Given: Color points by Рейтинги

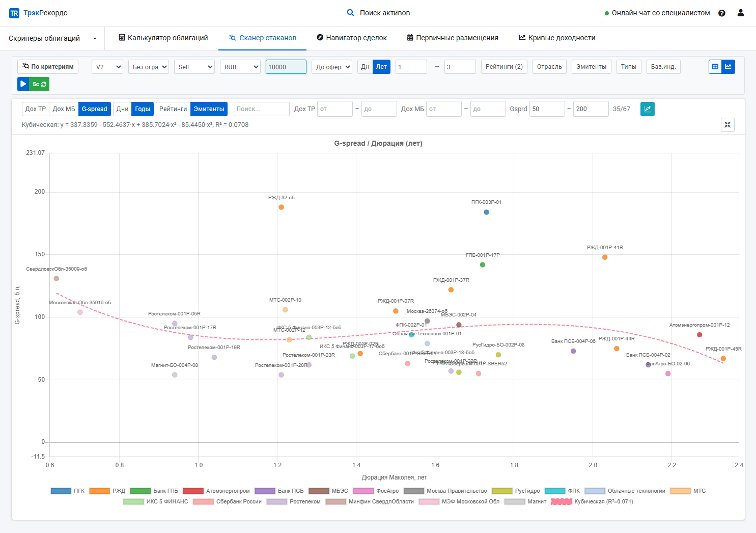Looking at the screenshot, I should [x=173, y=109].
